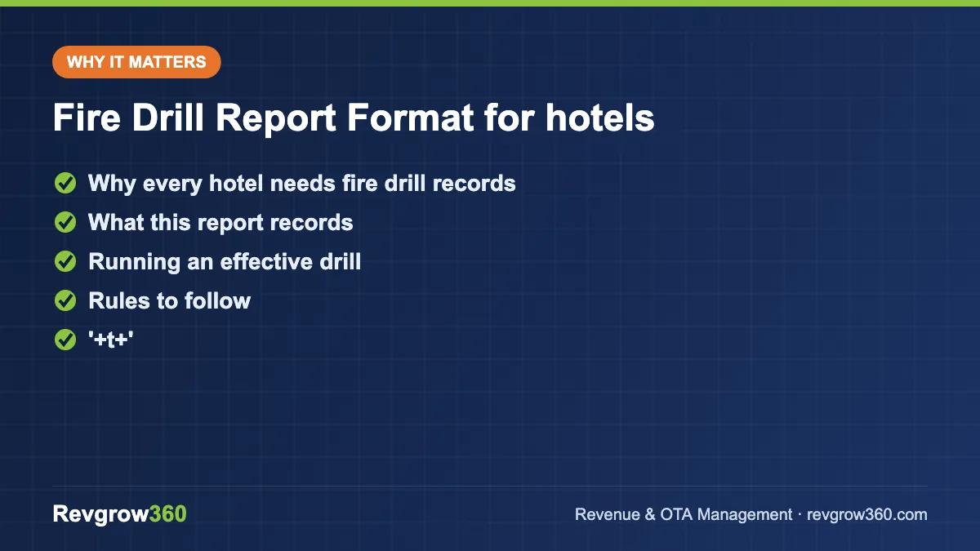The image size is (980, 551).
Task: Click the checkmark beside '+t+'
Action: 65,340
